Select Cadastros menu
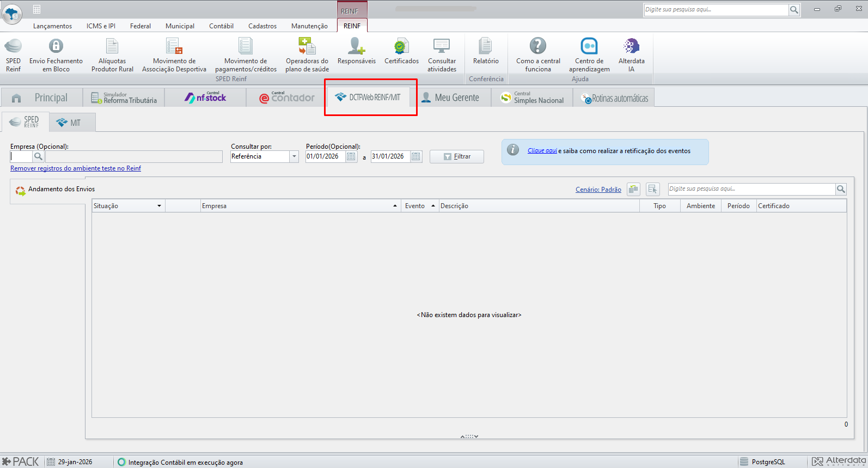 (262, 26)
